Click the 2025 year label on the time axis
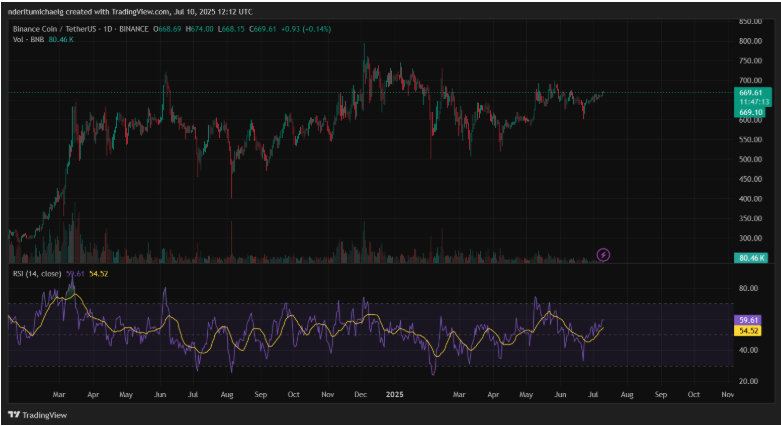 coord(394,395)
